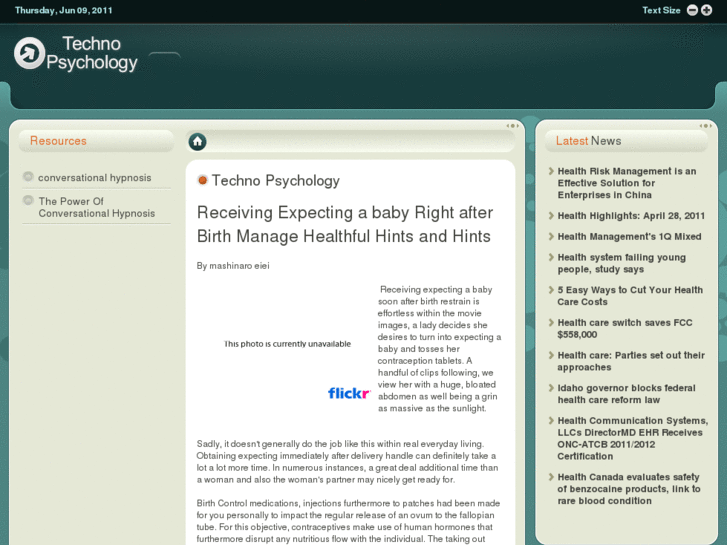Open The Power Of Conversational Hypnosis link

click(x=96, y=207)
